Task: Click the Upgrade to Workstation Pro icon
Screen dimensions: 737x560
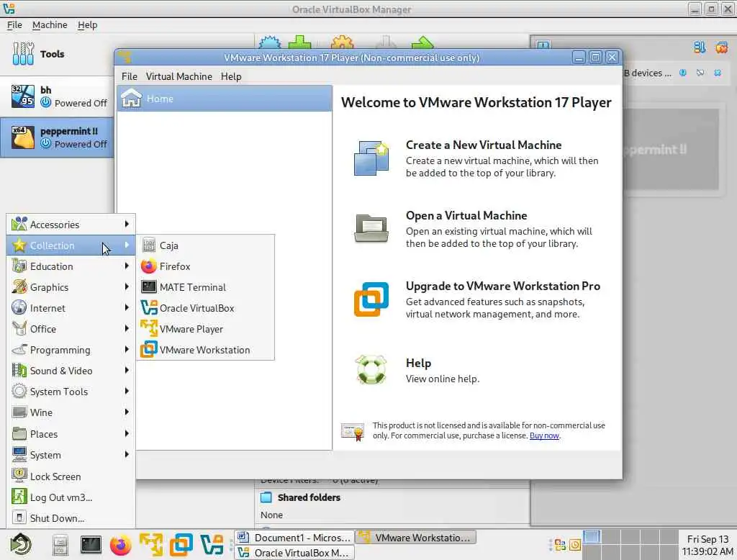Action: click(x=371, y=299)
